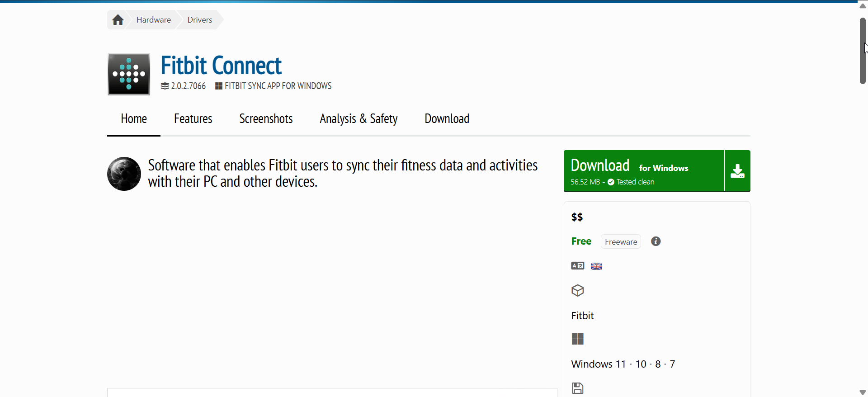This screenshot has height=397, width=868.
Task: Click the language A-Z icon
Action: click(577, 266)
